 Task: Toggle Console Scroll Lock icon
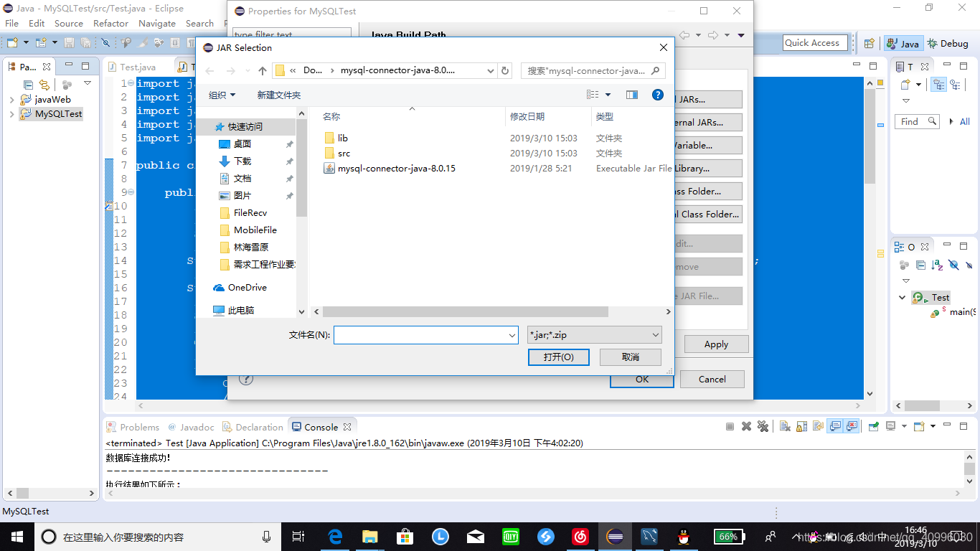point(801,426)
